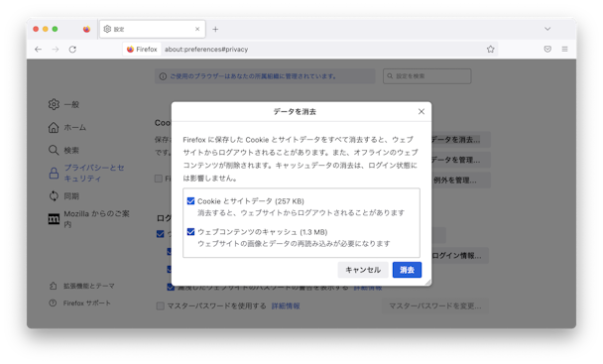The image size is (603, 364).
Task: Click the 詳細情報 link next to master password
Action: 286,305
